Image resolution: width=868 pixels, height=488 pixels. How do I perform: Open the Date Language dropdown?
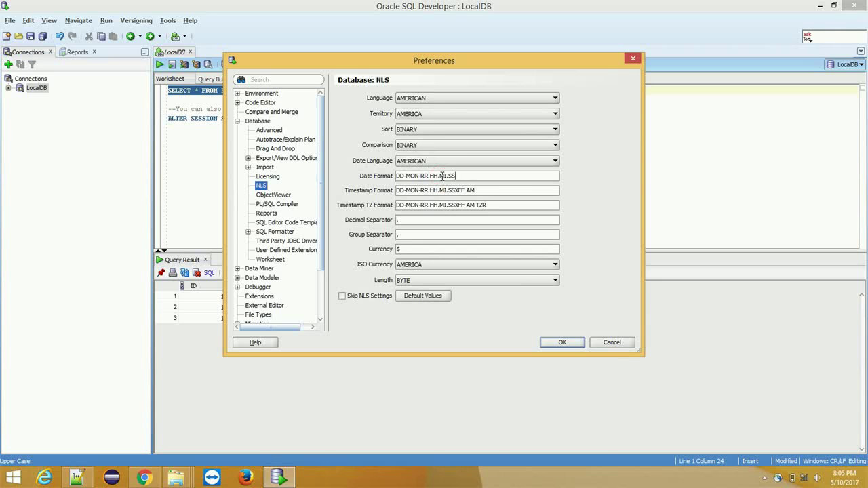pos(555,161)
